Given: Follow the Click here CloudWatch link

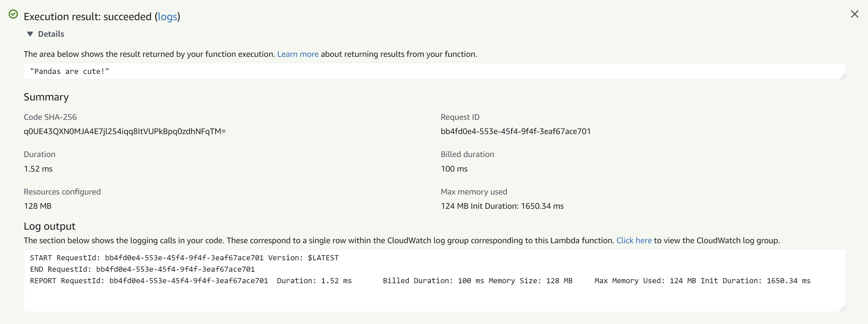Looking at the screenshot, I should point(634,240).
